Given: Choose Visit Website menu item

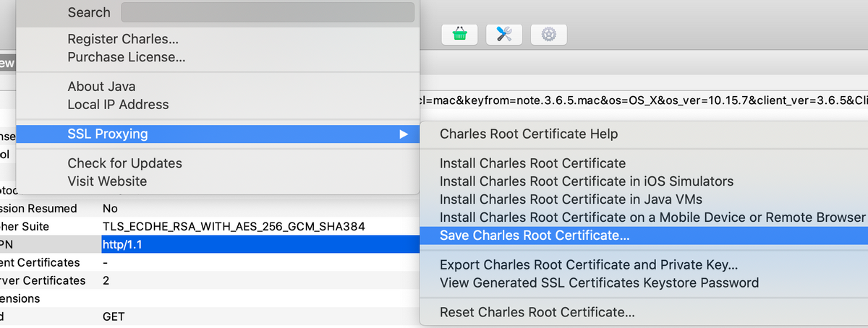Looking at the screenshot, I should tap(107, 181).
